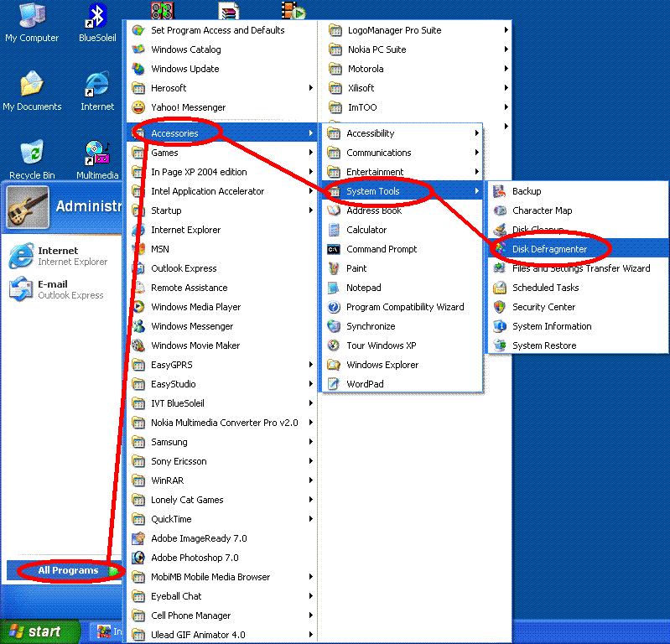Viewport: 670px width, 644px height.
Task: Click the Administrator guitar user picture
Action: (28, 207)
